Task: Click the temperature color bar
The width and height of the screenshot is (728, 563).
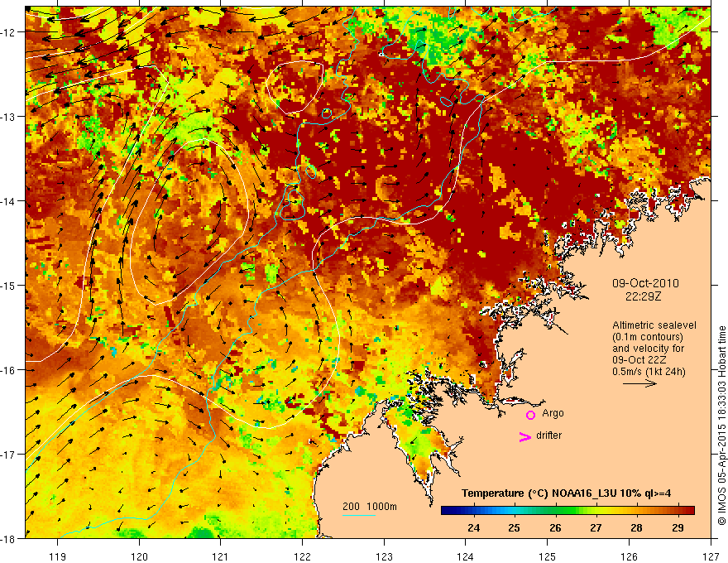Action: pos(568,510)
